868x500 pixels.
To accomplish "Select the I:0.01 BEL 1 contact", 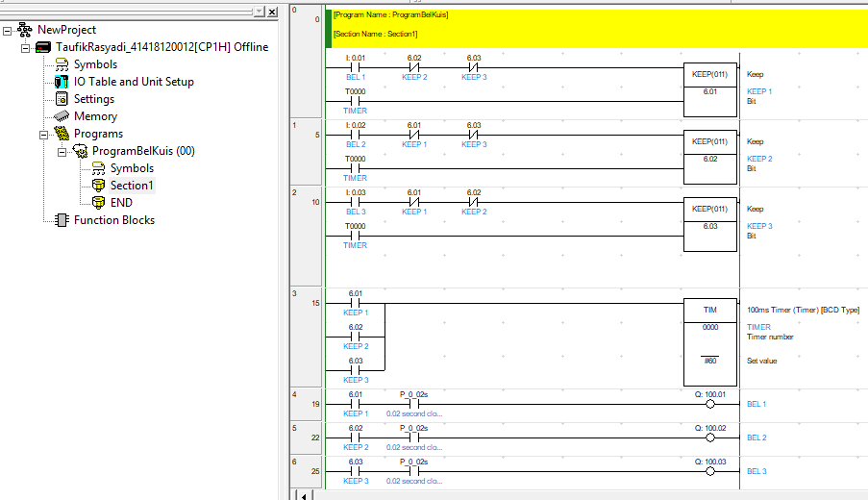I will [x=356, y=67].
